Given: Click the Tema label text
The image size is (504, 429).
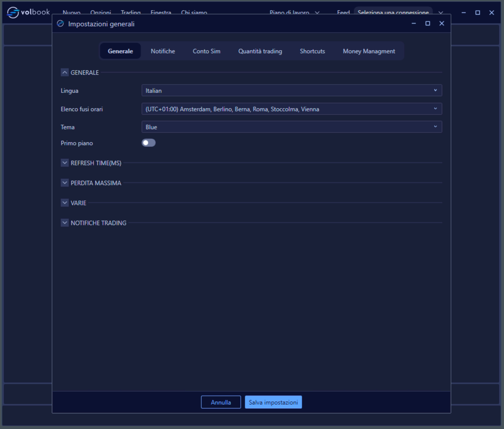Looking at the screenshot, I should coord(68,127).
